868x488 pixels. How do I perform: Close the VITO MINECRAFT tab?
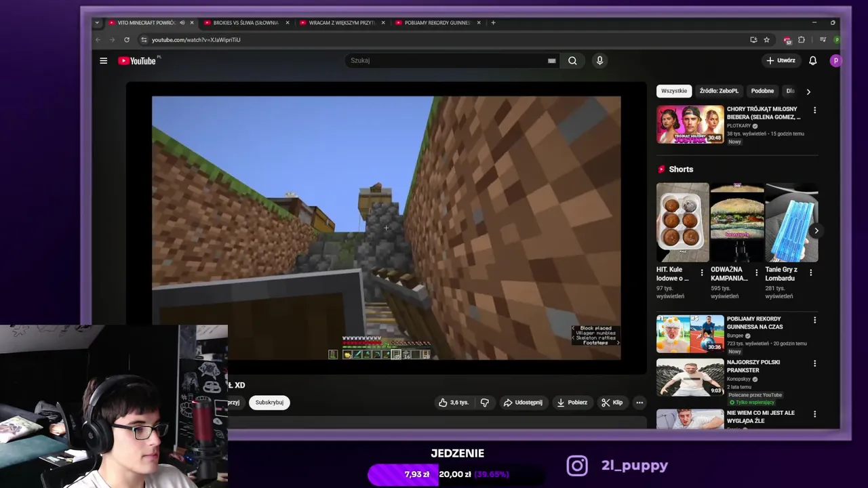pyautogui.click(x=192, y=22)
